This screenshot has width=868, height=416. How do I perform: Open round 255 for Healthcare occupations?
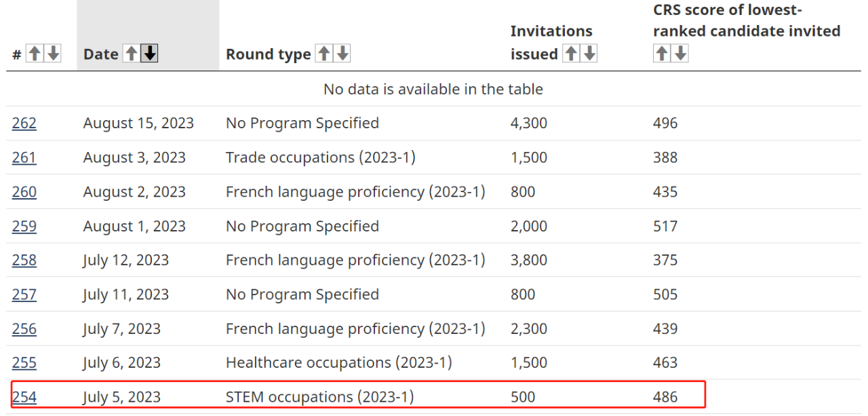tap(24, 363)
